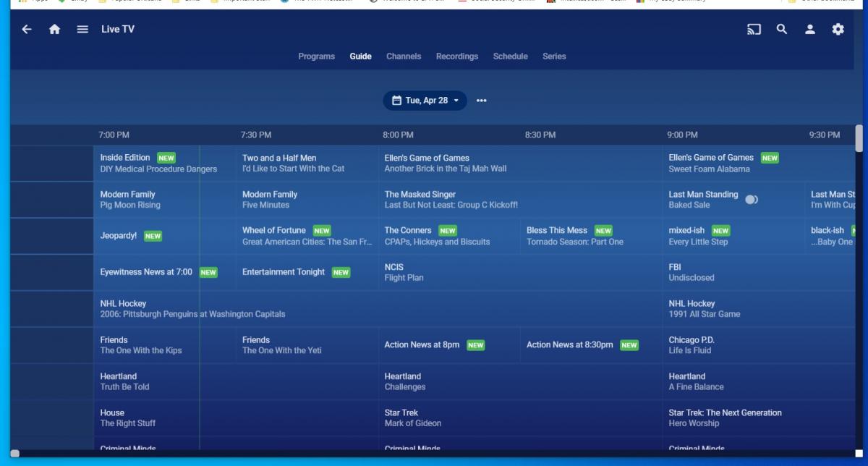Open Star Trek: The Next Generation Hero Worship
Screen dimensions: 868x466
click(759, 418)
